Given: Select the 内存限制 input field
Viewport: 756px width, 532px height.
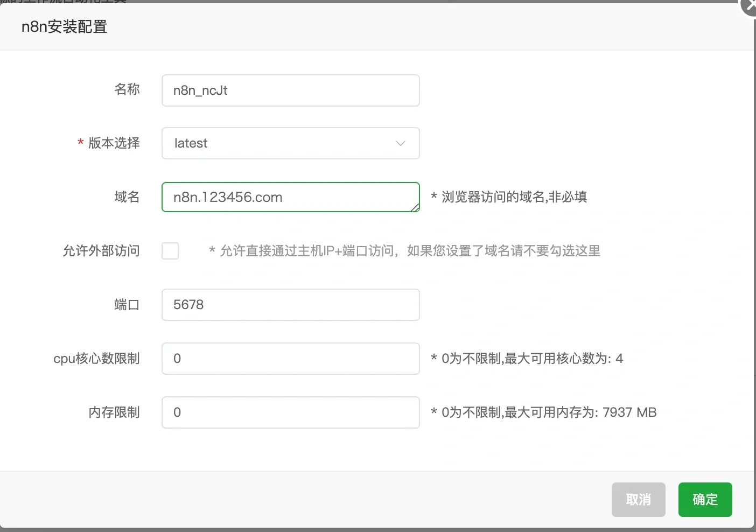Looking at the screenshot, I should (290, 412).
